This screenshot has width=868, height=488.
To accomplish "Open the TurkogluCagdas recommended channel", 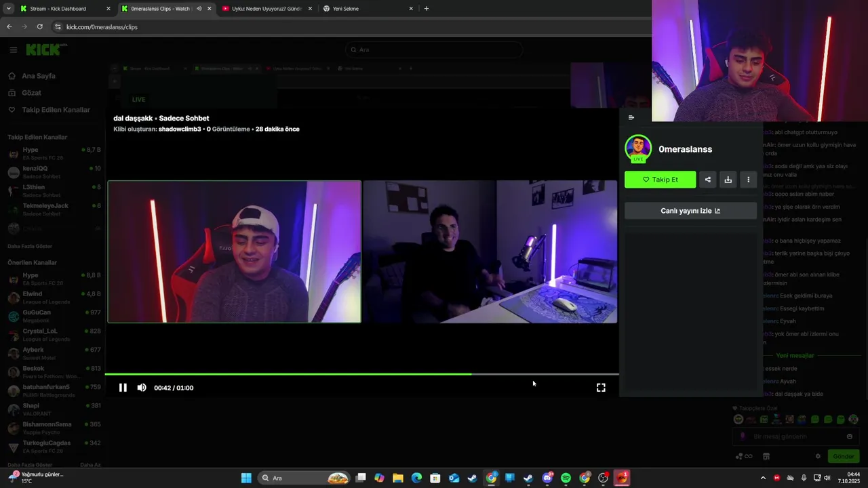I will pyautogui.click(x=54, y=446).
